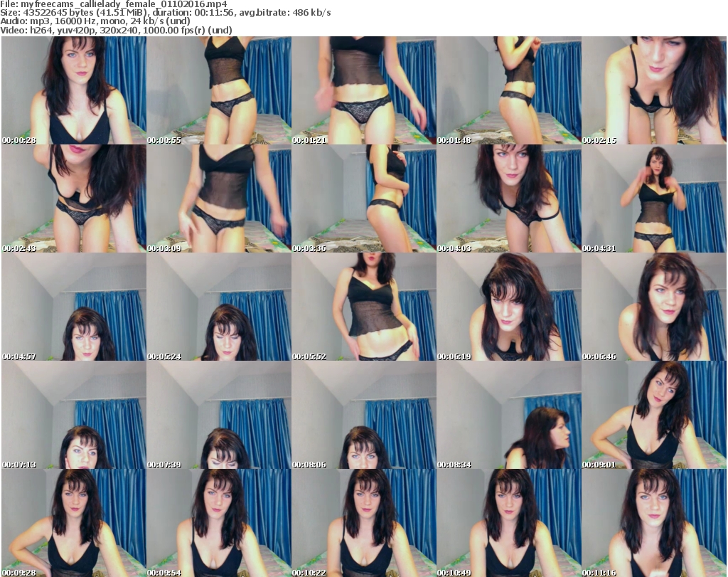Open the thumbnail marked 00:01:21
This screenshot has height=577, width=728.
tap(364, 91)
